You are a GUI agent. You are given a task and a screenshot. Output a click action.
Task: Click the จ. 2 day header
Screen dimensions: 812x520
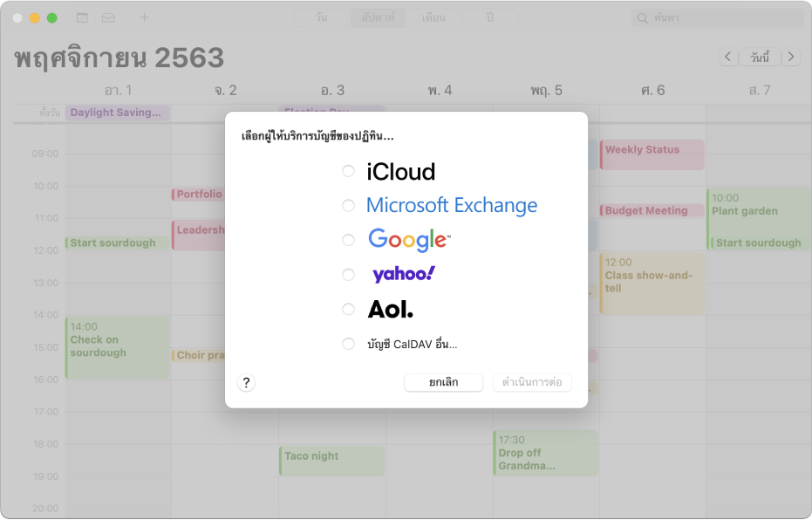coord(225,90)
